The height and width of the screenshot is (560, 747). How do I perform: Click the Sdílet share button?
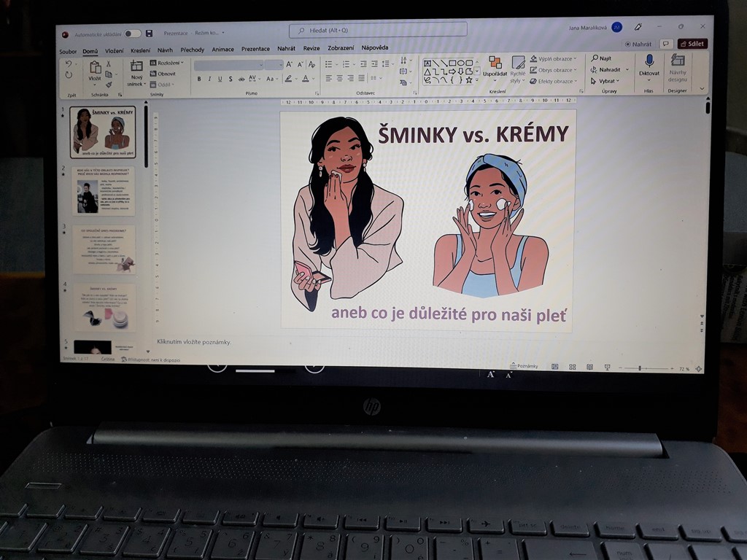[692, 44]
